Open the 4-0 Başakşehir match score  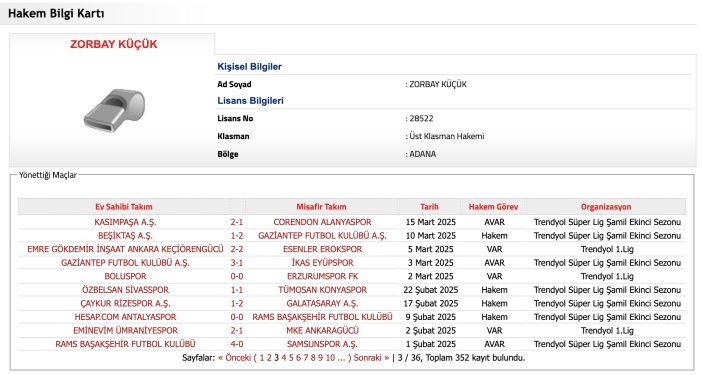tap(237, 344)
